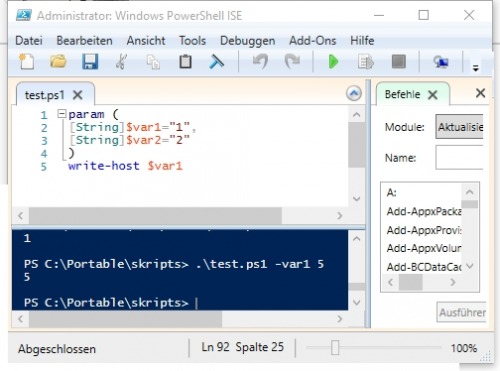Click the console prompt line PS C:\Portable\skripts>
This screenshot has width=500, height=371.
tap(106, 303)
